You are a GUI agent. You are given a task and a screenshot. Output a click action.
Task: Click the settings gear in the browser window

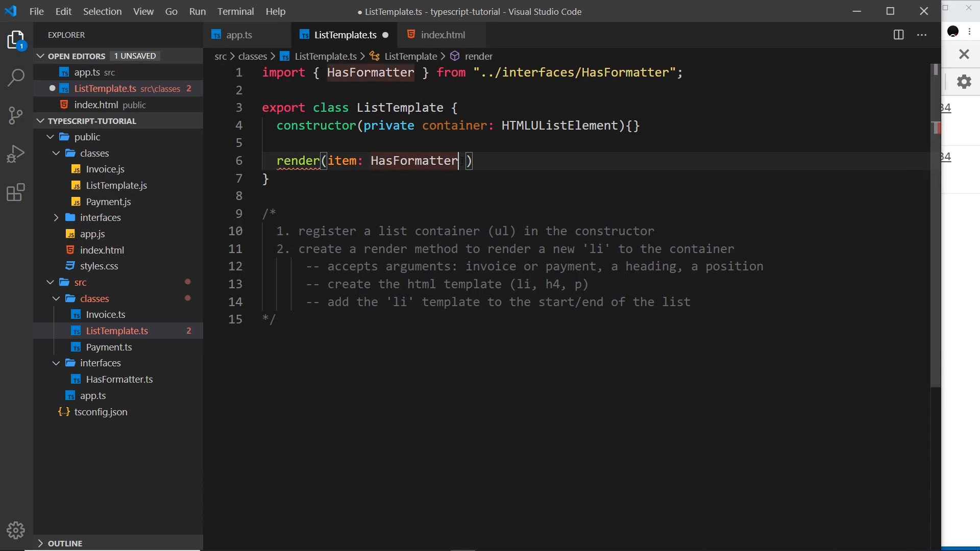tap(964, 82)
